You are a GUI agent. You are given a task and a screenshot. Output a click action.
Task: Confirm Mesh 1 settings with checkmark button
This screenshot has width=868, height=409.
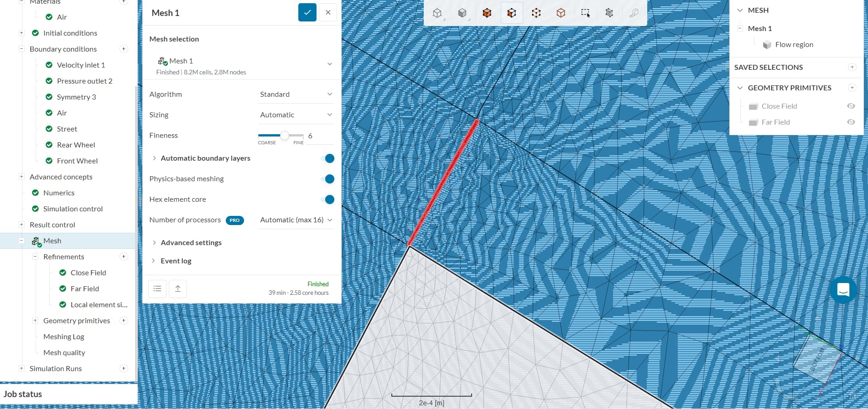pos(307,12)
